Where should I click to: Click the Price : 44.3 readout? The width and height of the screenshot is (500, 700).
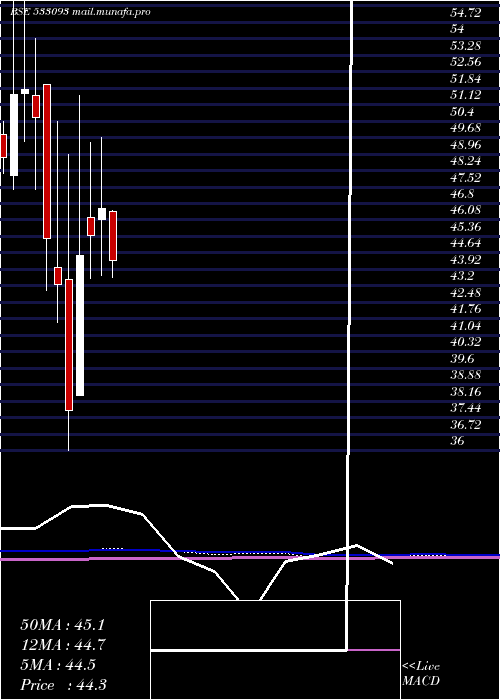coord(64,685)
